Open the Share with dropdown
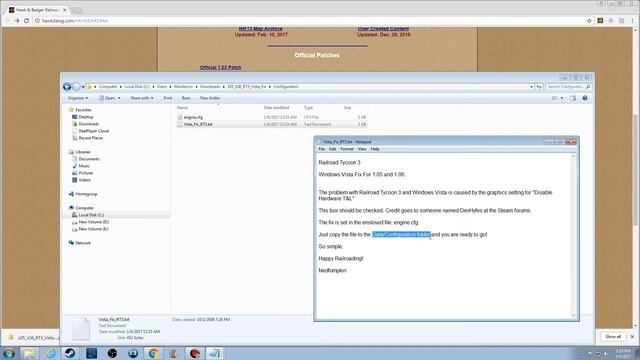 pos(142,98)
